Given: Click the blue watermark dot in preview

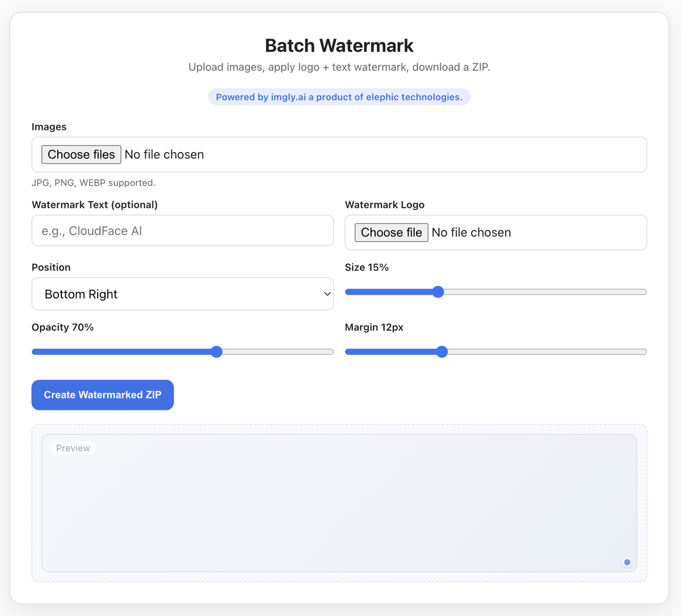Looking at the screenshot, I should coord(627,562).
